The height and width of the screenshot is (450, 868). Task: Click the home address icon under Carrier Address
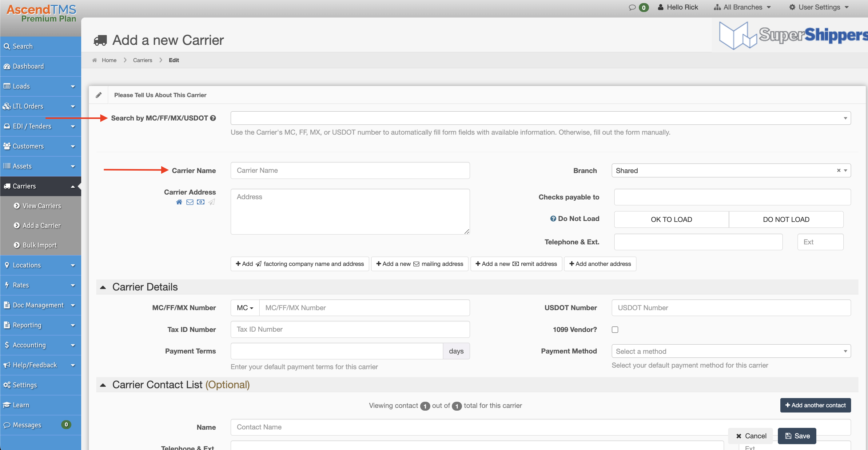click(179, 202)
